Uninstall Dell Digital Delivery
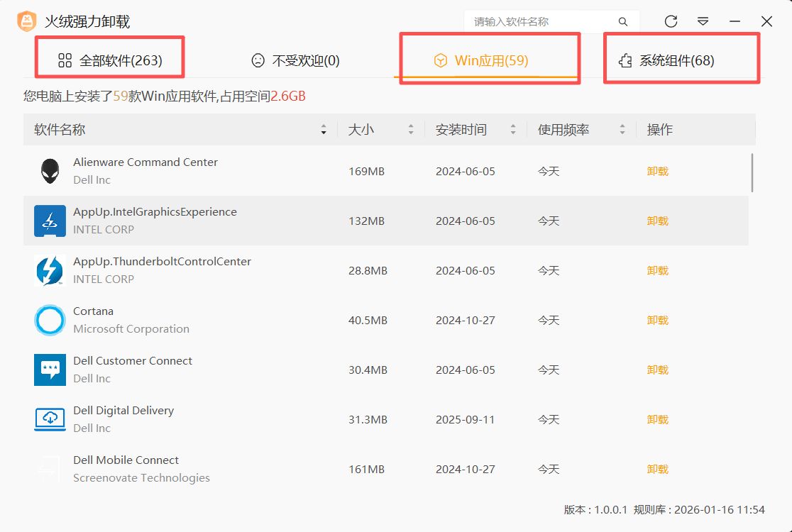 pos(658,419)
